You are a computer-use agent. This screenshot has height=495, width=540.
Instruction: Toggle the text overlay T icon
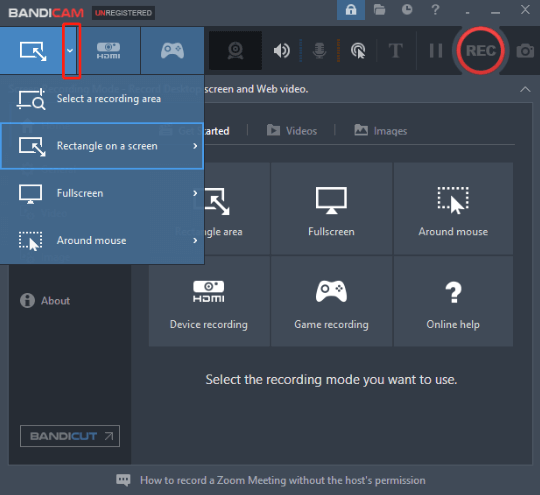pyautogui.click(x=395, y=51)
